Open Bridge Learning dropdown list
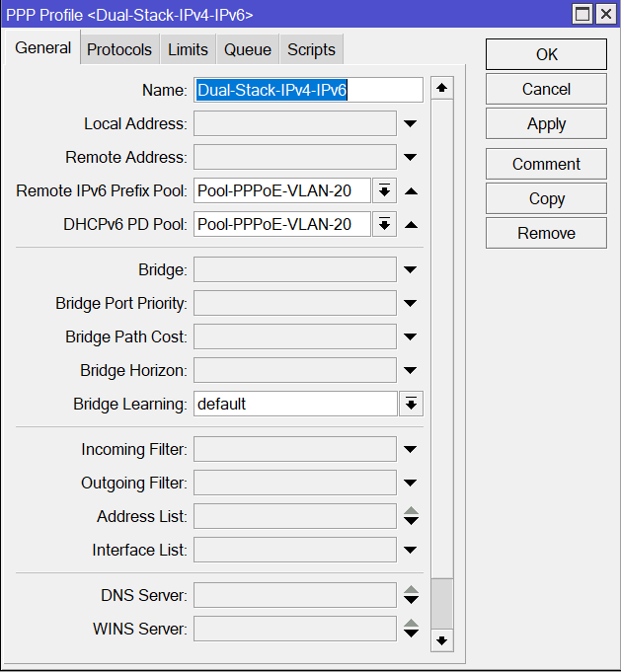Image resolution: width=621 pixels, height=672 pixels. (x=411, y=405)
